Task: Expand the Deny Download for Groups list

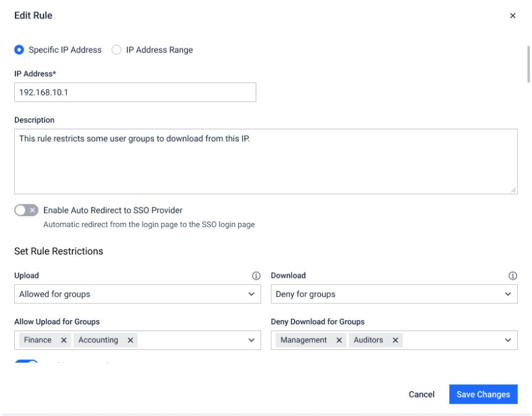Action: click(508, 340)
